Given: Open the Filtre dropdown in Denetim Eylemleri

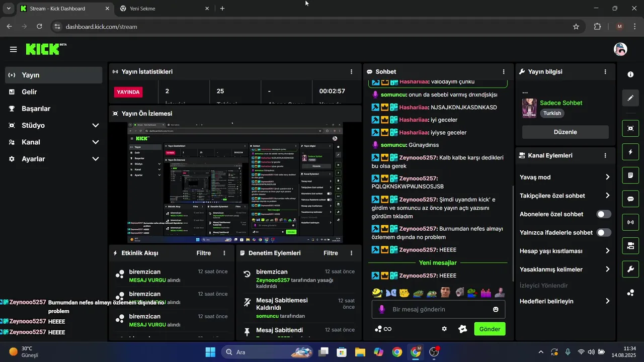Looking at the screenshot, I should 331,253.
